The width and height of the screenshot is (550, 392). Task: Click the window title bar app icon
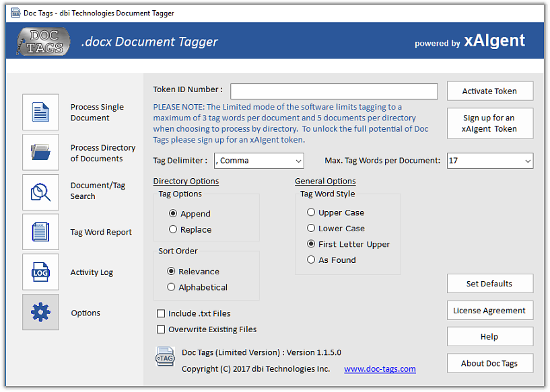[15, 13]
